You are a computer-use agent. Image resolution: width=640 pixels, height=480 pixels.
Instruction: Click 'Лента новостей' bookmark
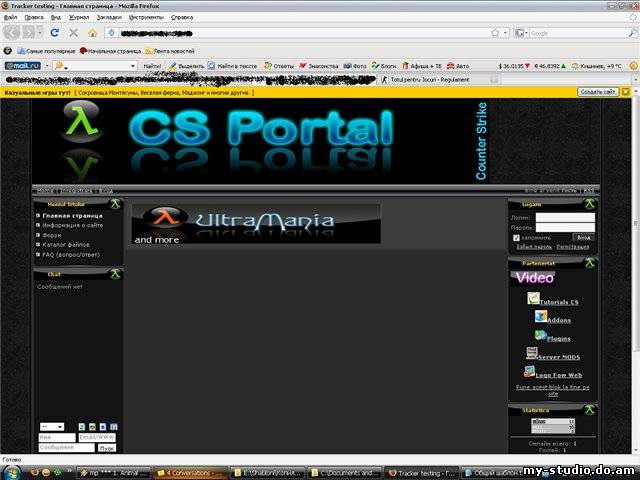pyautogui.click(x=170, y=51)
